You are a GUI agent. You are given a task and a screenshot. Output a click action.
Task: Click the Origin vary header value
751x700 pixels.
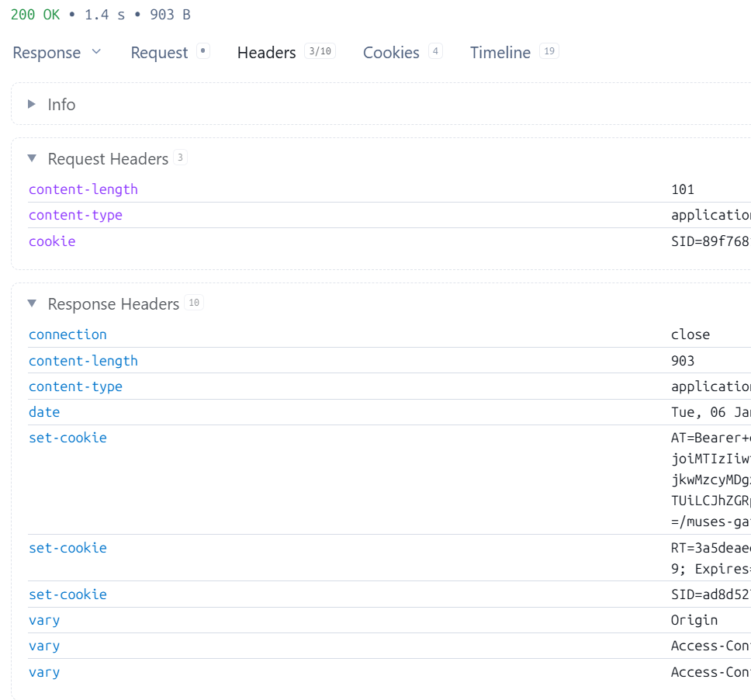coord(694,620)
